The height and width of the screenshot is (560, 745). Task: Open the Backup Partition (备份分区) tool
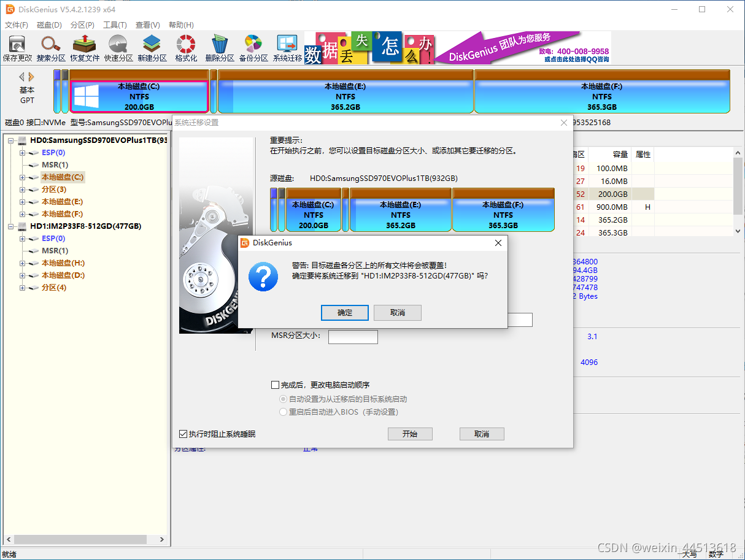click(x=253, y=48)
